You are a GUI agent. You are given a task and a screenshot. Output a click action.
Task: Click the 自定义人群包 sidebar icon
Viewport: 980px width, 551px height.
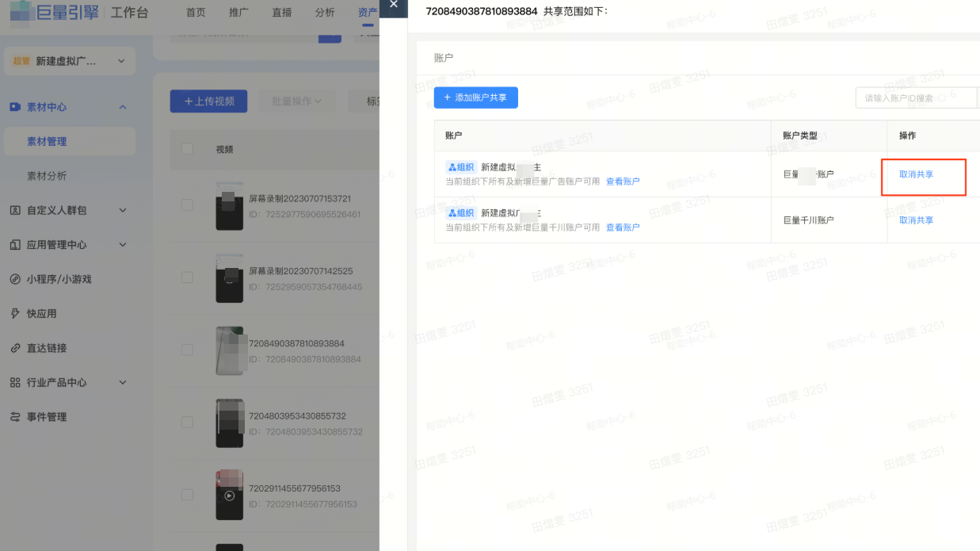click(x=15, y=210)
